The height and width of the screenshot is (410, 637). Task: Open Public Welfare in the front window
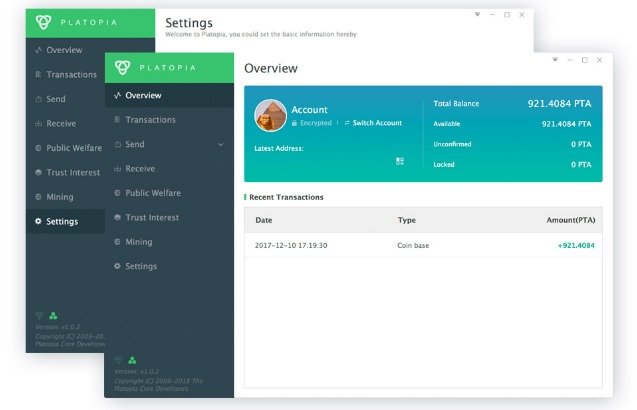tap(169, 193)
